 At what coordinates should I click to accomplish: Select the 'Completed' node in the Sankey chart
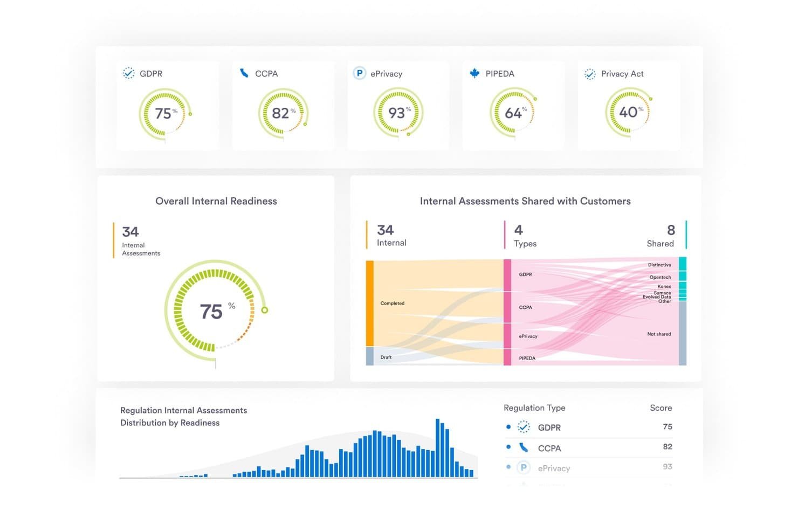(x=370, y=303)
